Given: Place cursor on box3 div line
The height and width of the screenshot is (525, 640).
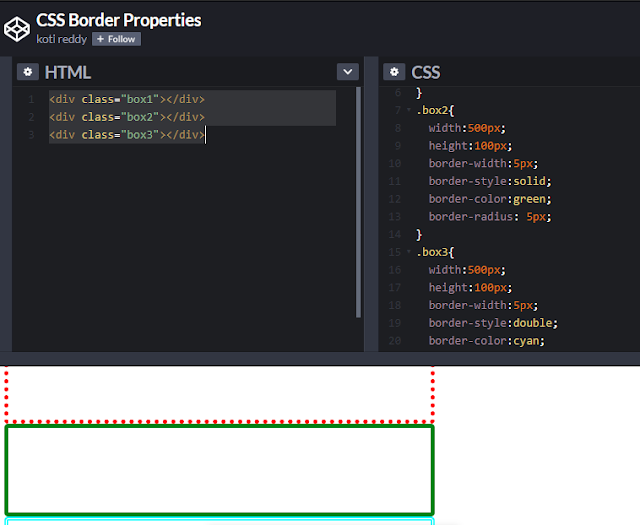Looking at the screenshot, I should (127, 135).
